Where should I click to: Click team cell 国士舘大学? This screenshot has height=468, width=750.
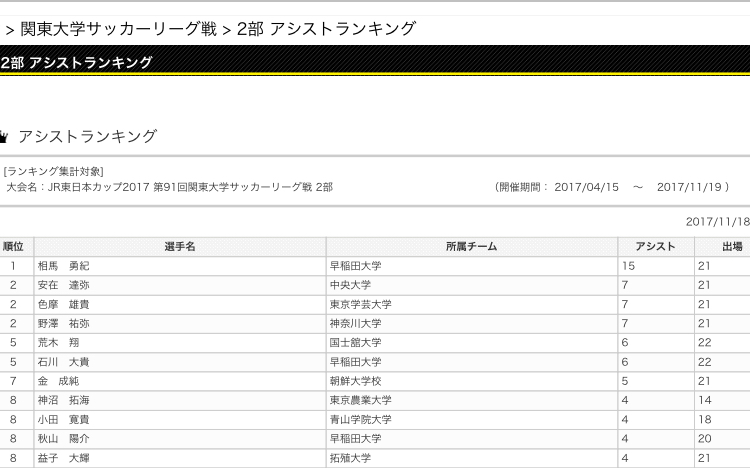[355, 343]
